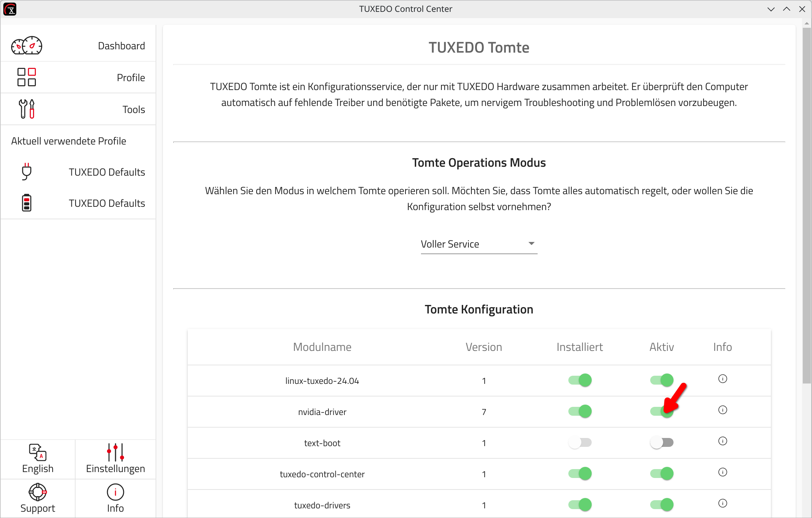Toggle Installiert switch for tuxedo-drivers
The width and height of the screenshot is (812, 518).
580,505
